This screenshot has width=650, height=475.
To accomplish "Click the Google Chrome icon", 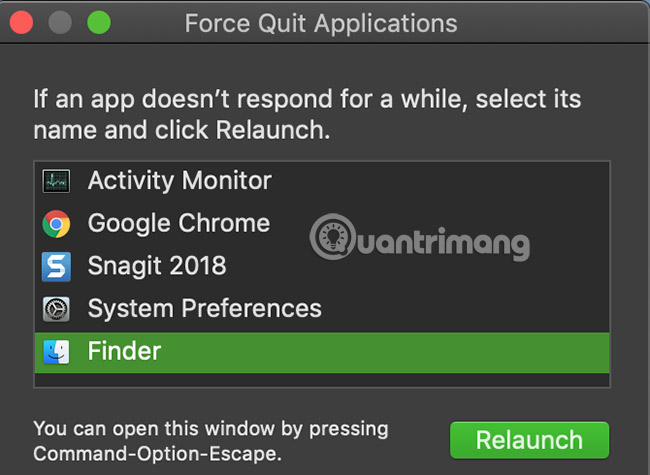I will pyautogui.click(x=56, y=223).
